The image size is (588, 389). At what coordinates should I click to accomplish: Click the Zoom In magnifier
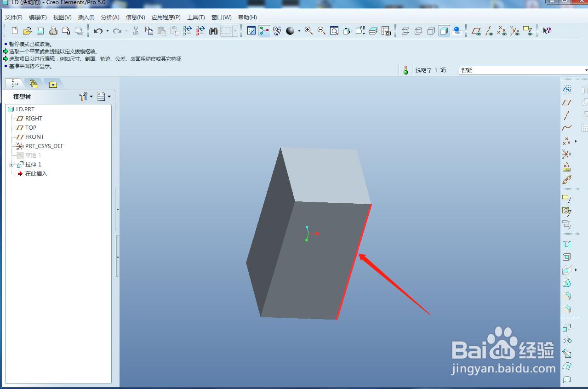point(309,31)
